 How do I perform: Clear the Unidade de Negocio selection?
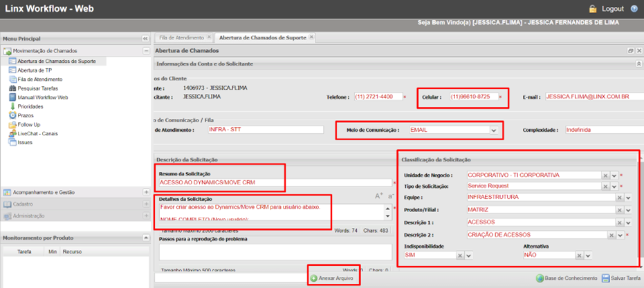click(605, 175)
